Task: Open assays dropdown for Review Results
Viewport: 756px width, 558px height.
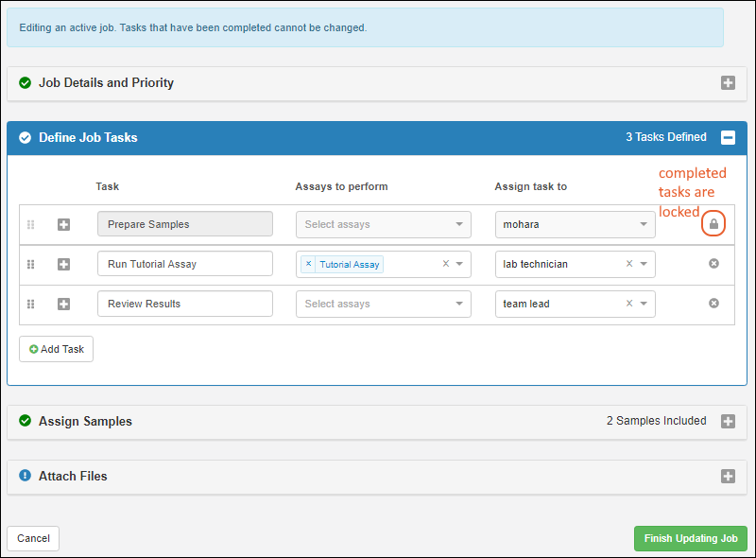Action: [459, 304]
